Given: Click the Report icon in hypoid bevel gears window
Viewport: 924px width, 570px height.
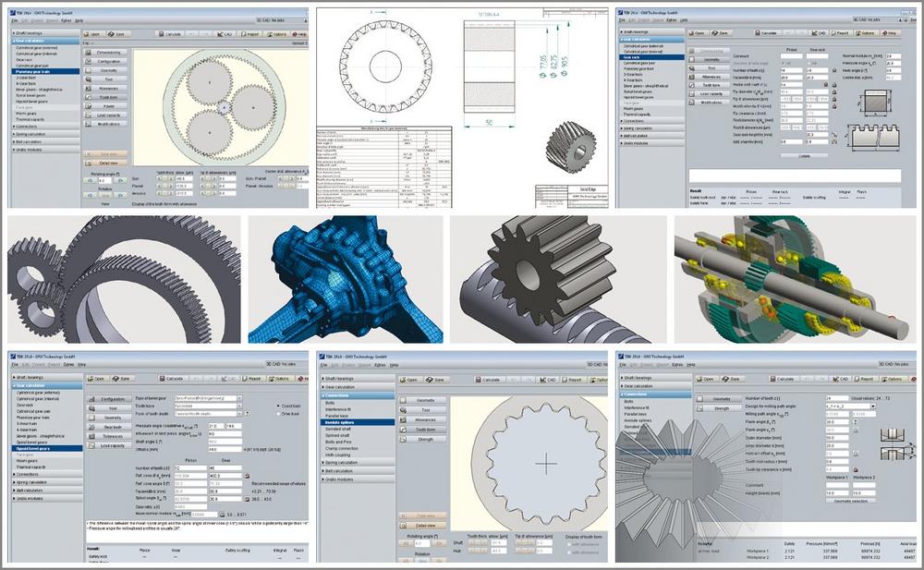Looking at the screenshot, I should pos(251,379).
